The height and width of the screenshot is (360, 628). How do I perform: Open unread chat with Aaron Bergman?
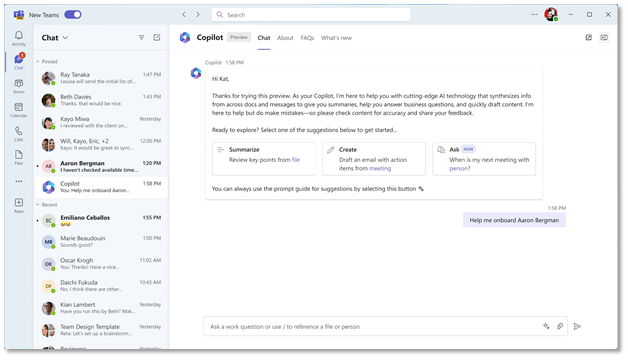(101, 166)
